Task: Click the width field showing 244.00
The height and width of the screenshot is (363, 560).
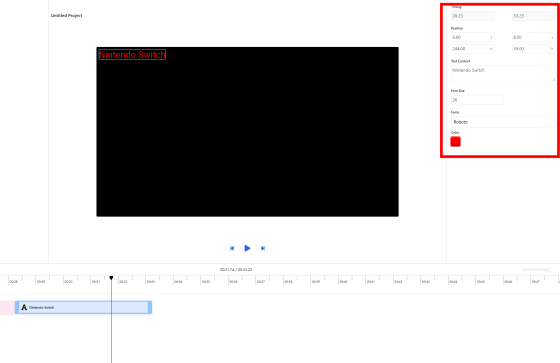Action: (x=472, y=49)
